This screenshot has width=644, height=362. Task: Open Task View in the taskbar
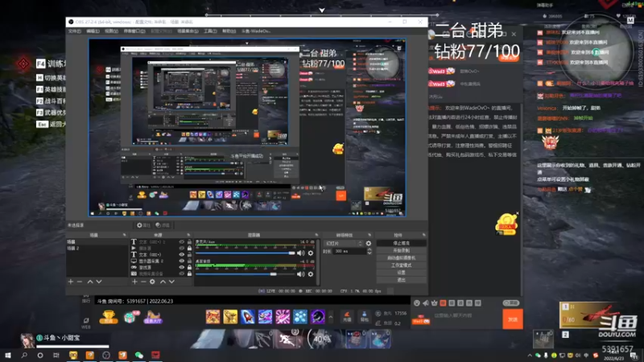pyautogui.click(x=56, y=355)
